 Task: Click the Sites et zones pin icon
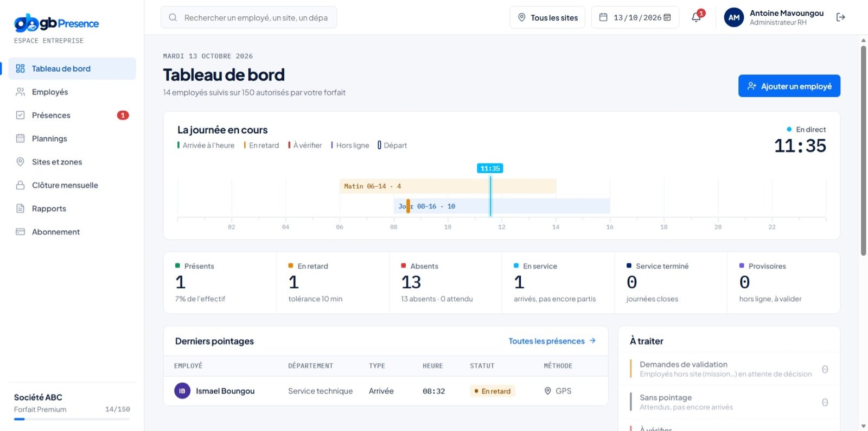(x=20, y=162)
